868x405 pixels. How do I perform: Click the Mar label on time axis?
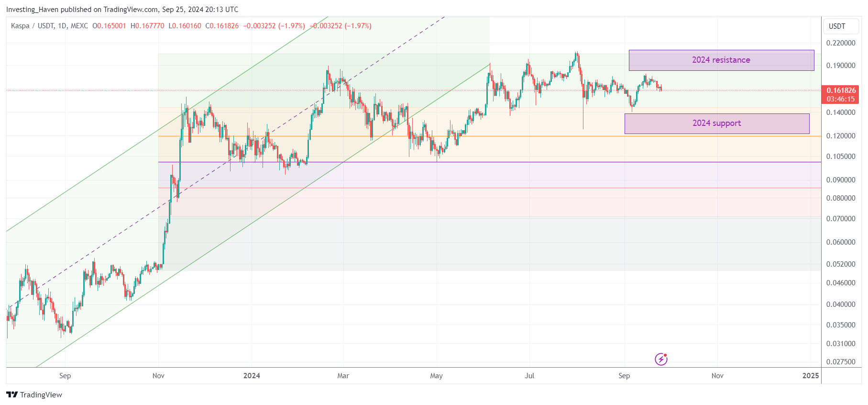pos(343,376)
